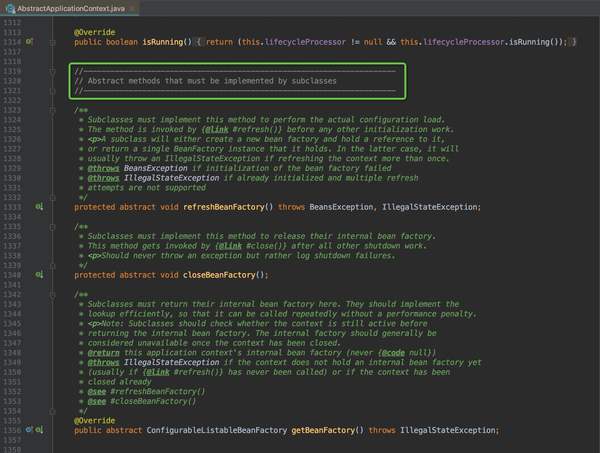Click BeansException in refreshBeanFactory throws clause

pos(341,207)
